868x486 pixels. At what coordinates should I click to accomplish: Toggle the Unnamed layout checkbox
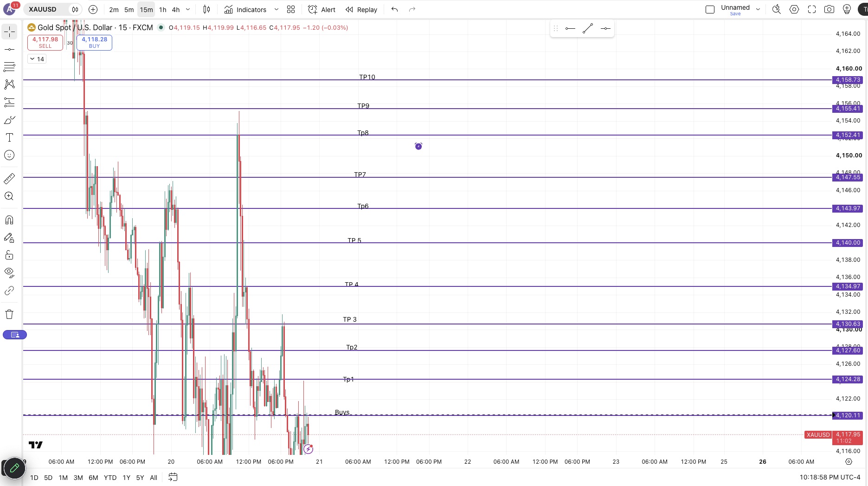pyautogui.click(x=710, y=9)
